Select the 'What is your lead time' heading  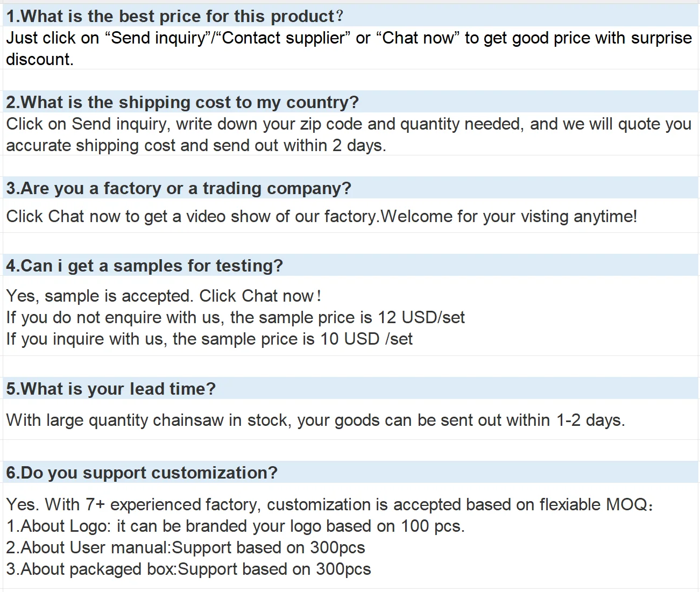[111, 389]
